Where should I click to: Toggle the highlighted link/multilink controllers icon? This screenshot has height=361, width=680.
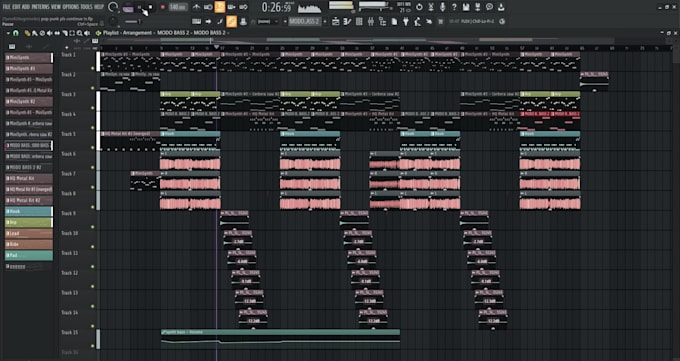coord(231,21)
